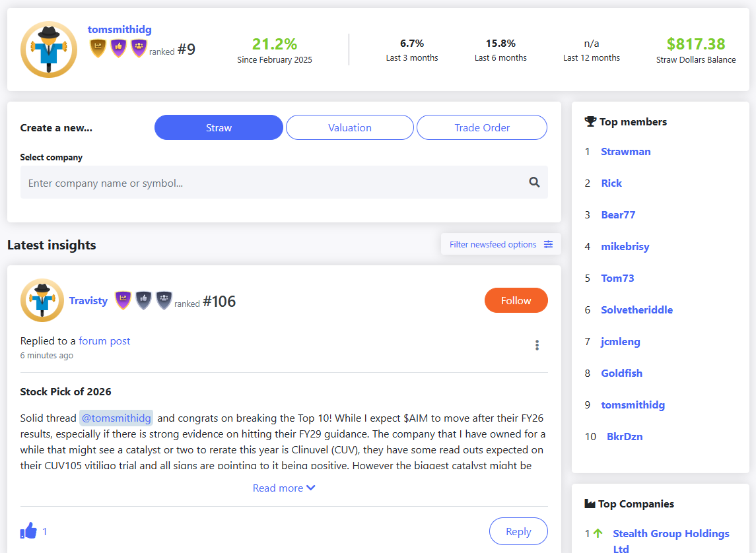Click Travisty's scarecrow avatar

click(x=42, y=300)
